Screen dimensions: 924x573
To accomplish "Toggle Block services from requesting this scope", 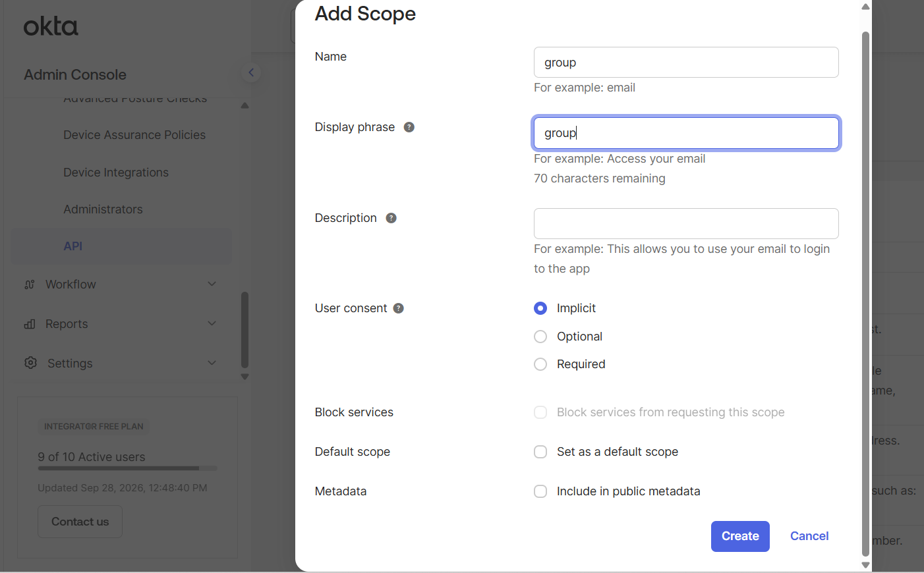I will [x=540, y=412].
